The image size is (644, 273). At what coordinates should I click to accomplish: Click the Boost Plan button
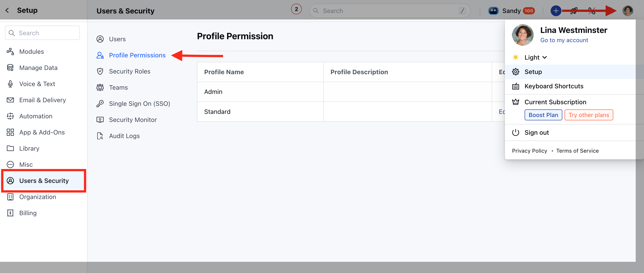click(543, 115)
